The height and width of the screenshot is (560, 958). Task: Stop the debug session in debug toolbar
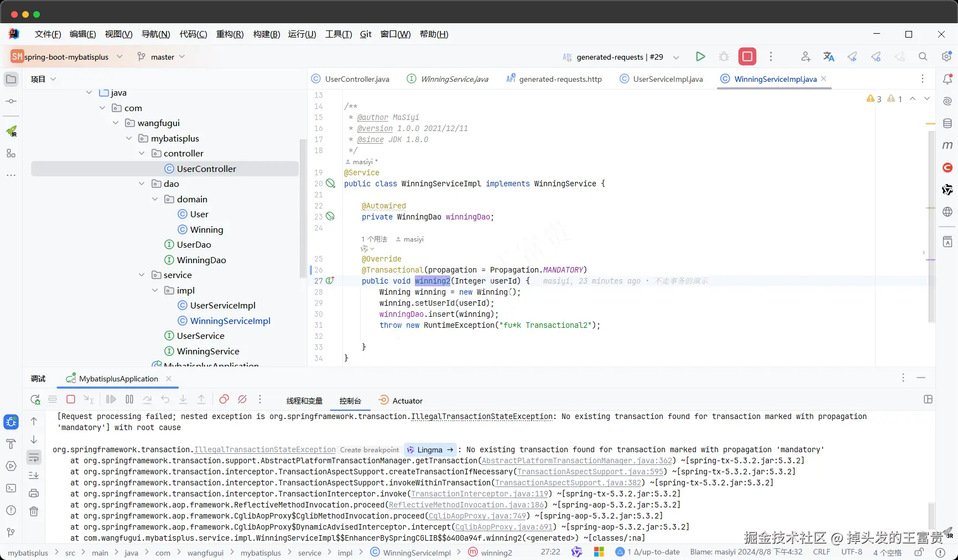(x=71, y=399)
